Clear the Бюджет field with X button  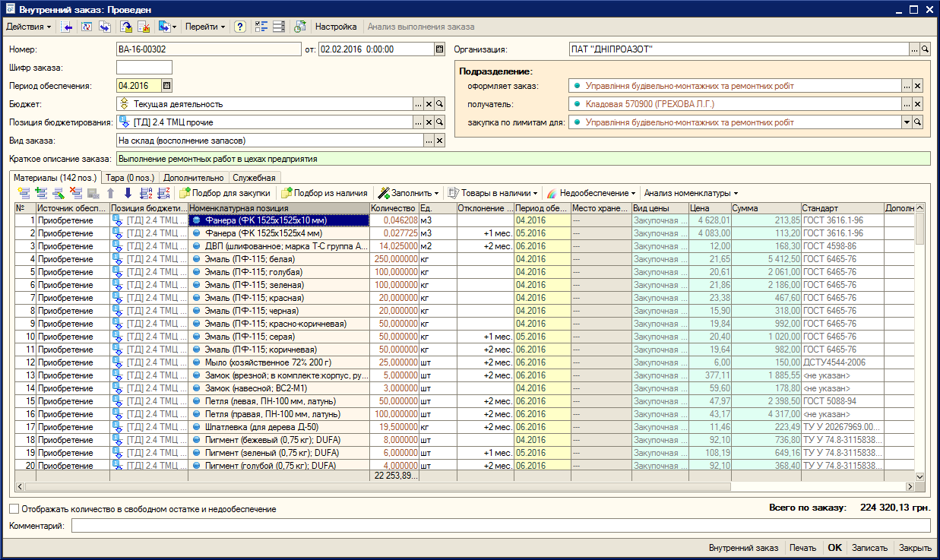pyautogui.click(x=429, y=104)
